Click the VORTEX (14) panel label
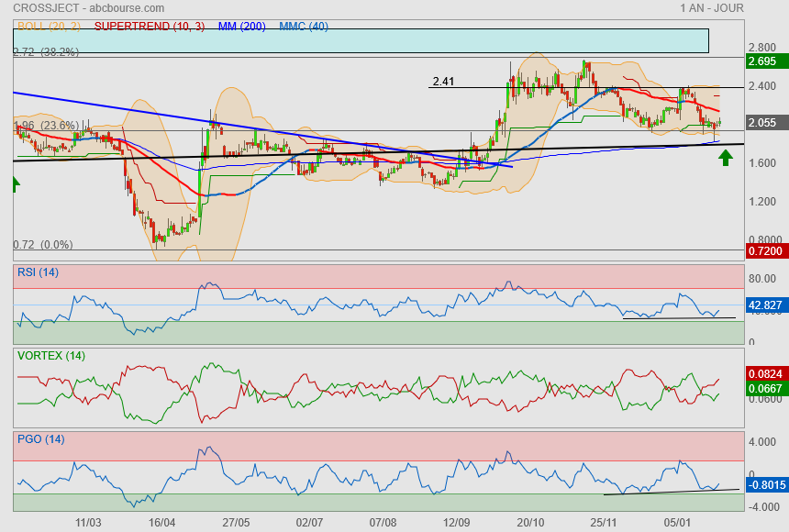 tap(50, 355)
